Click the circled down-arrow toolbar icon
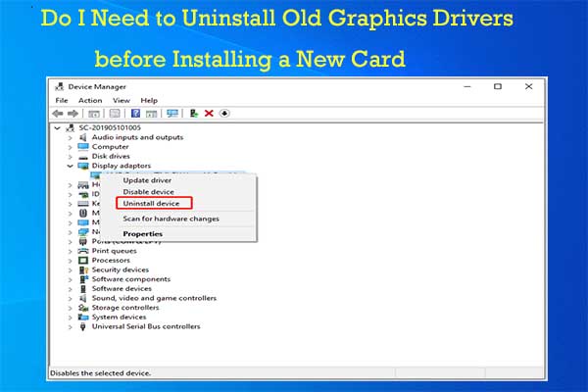Image resolution: width=588 pixels, height=392 pixels. click(x=224, y=113)
